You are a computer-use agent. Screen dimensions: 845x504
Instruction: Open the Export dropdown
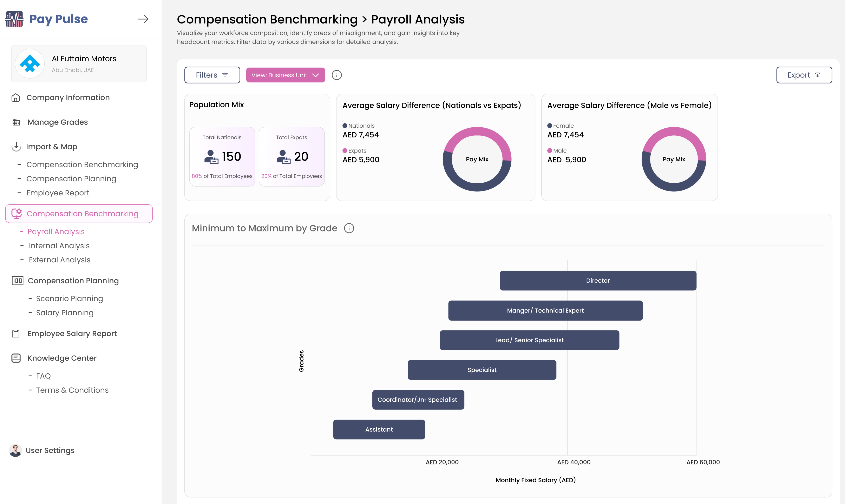(804, 75)
